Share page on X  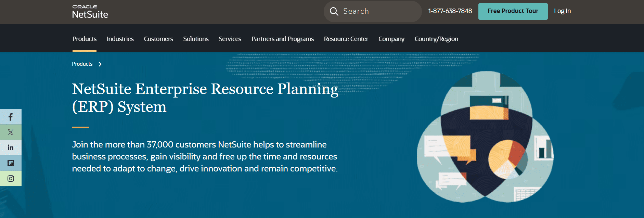point(11,132)
